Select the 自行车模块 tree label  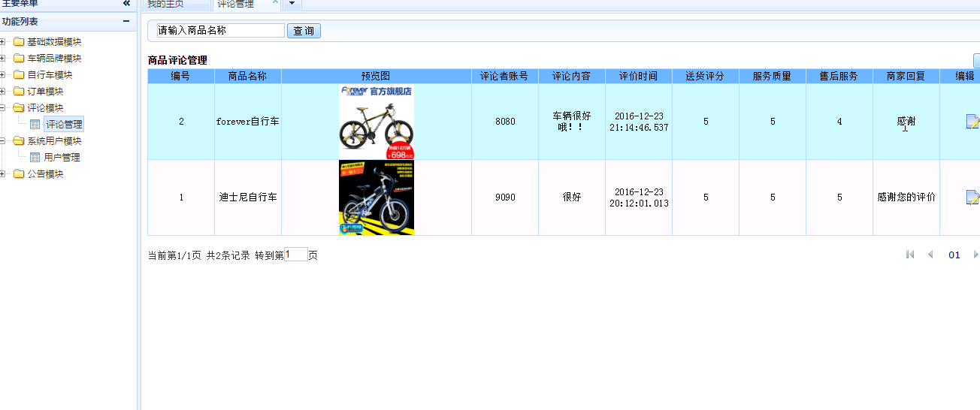(50, 75)
